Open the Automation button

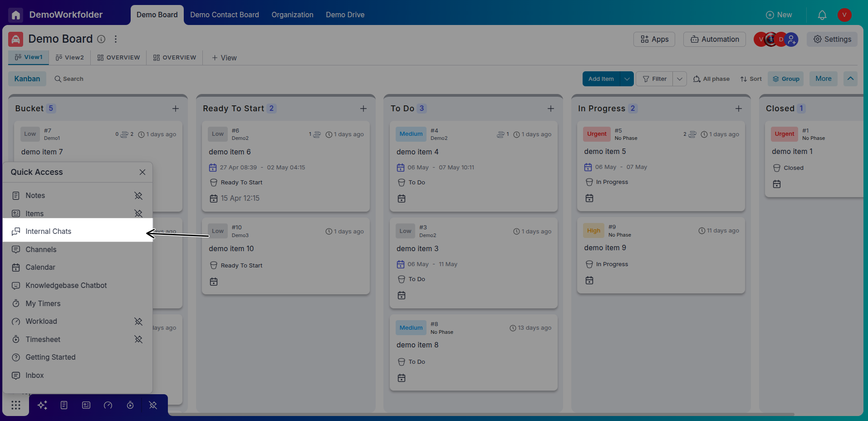tap(715, 40)
